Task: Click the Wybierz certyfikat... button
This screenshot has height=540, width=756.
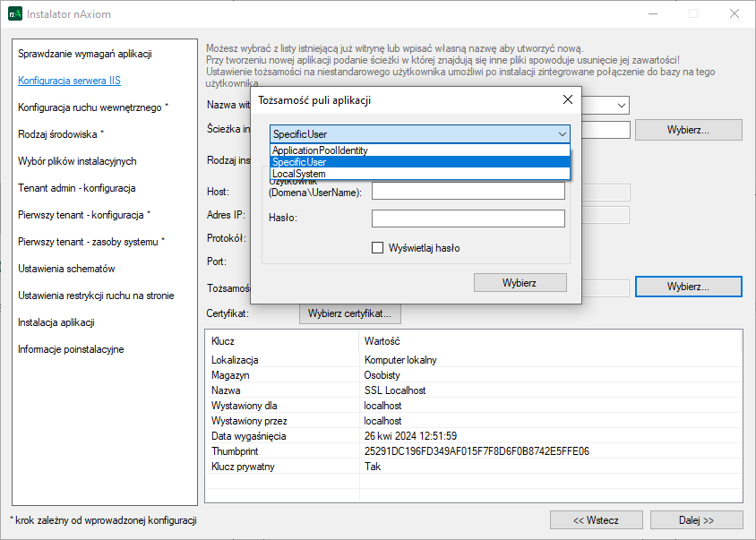Action: coord(349,313)
